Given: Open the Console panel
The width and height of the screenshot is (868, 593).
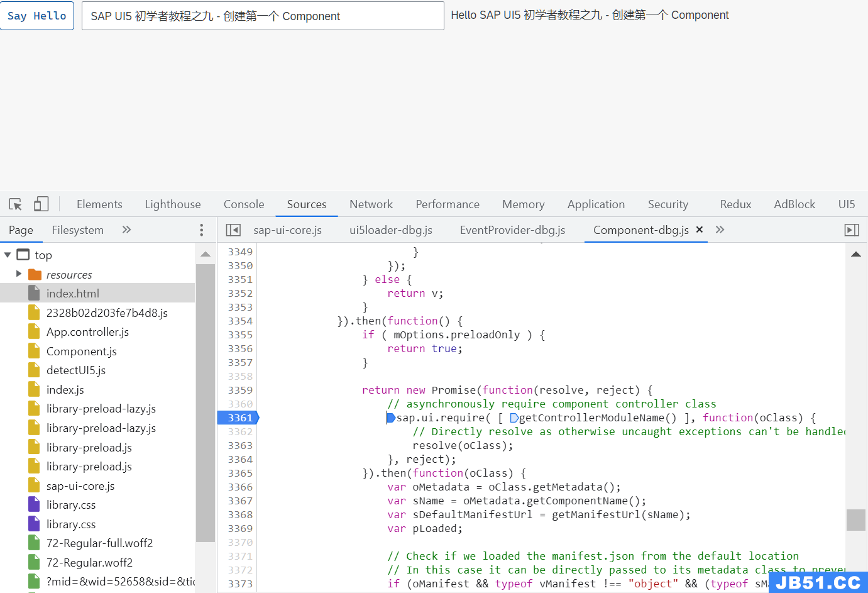Looking at the screenshot, I should click(243, 204).
